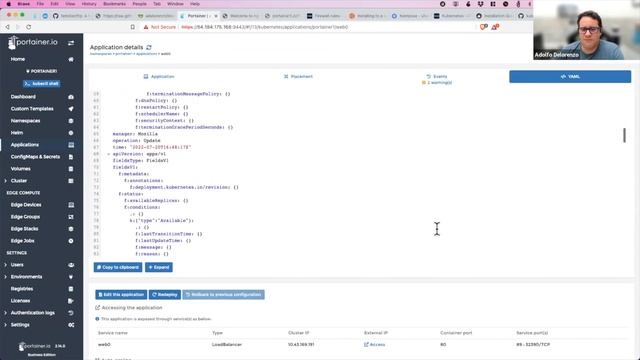Open ConfigMaps & Secrets page
Viewport: 640px width, 360px height.
tap(35, 157)
